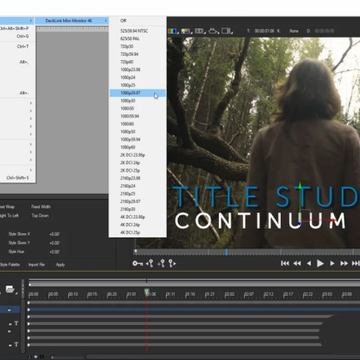Screen dimensions: 360x360
Task: Select 4K DCI 25p output mode
Action: (138, 232)
